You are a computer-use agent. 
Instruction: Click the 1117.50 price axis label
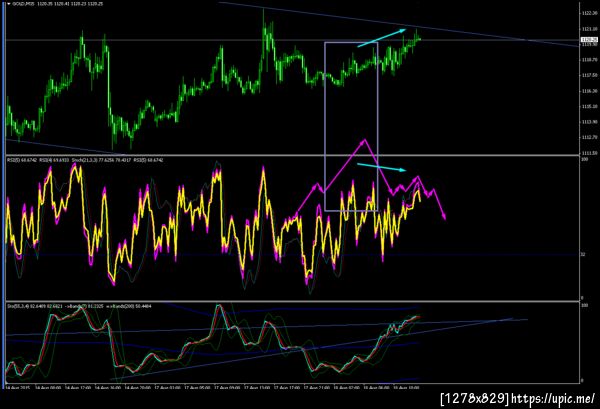[x=589, y=75]
